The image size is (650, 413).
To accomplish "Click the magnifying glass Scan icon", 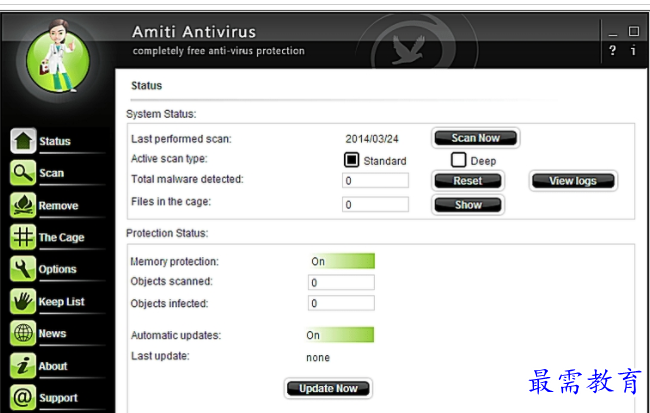I will pos(23,173).
